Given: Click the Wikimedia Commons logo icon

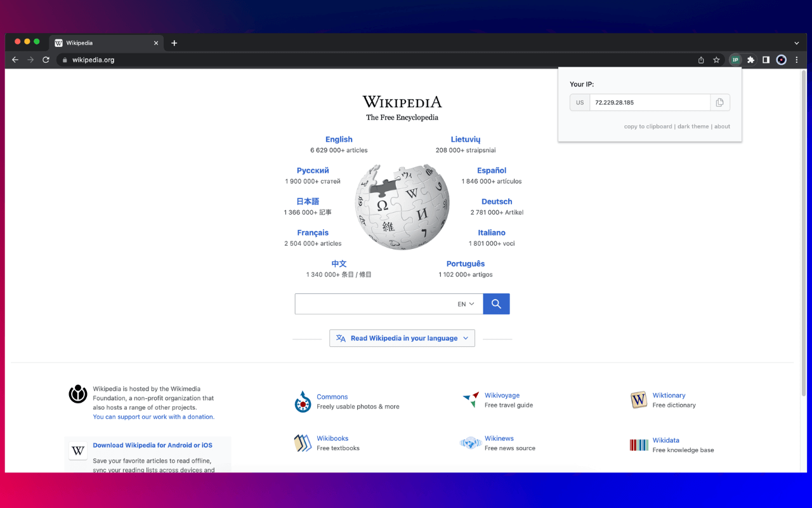Looking at the screenshot, I should [x=303, y=401].
